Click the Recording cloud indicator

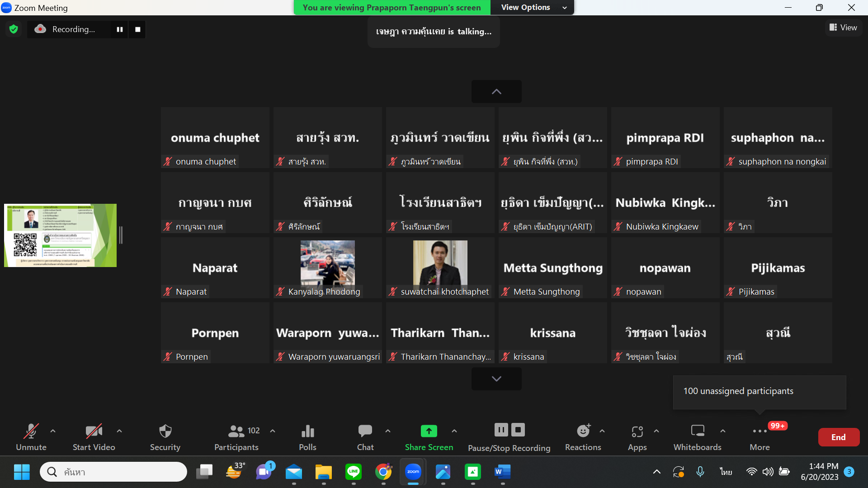pos(40,29)
